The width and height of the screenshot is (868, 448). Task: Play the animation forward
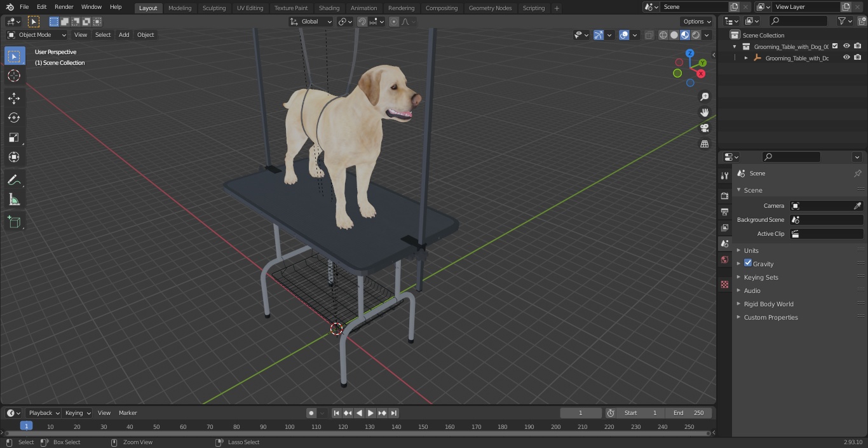point(371,413)
